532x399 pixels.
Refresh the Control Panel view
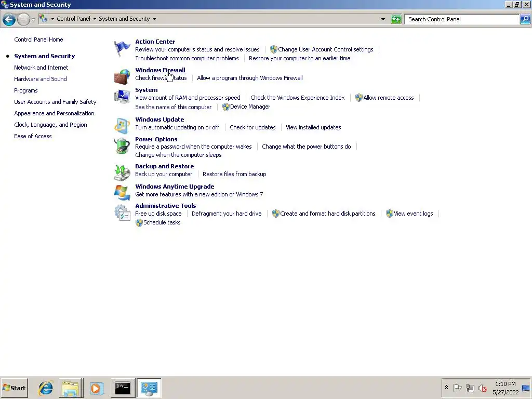click(396, 19)
